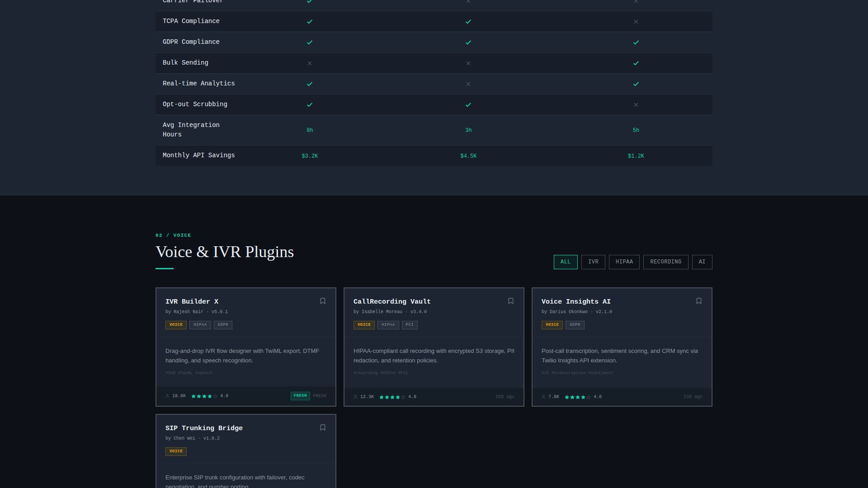Filter voice plugins by AI
868x488 pixels.
(x=702, y=262)
